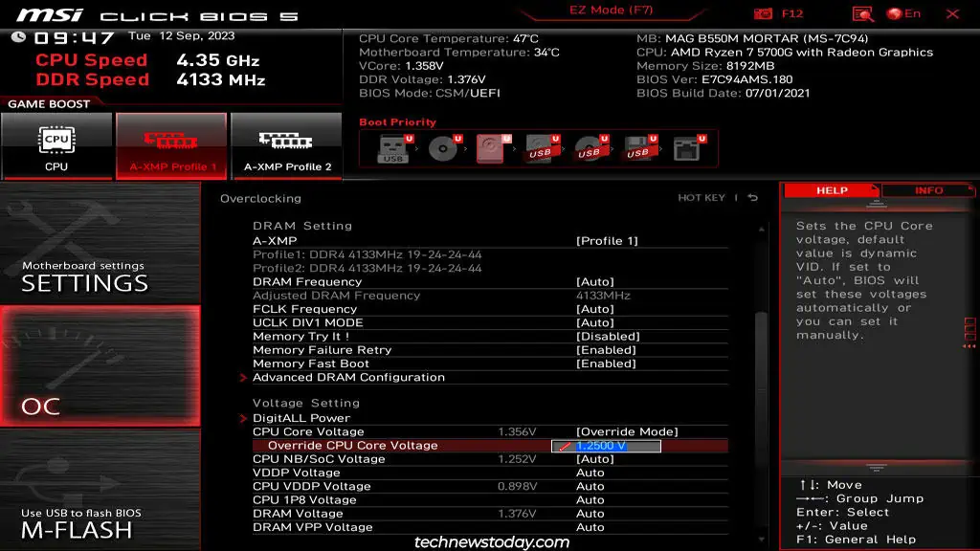Take a screenshot using the F12 camera icon

763,13
